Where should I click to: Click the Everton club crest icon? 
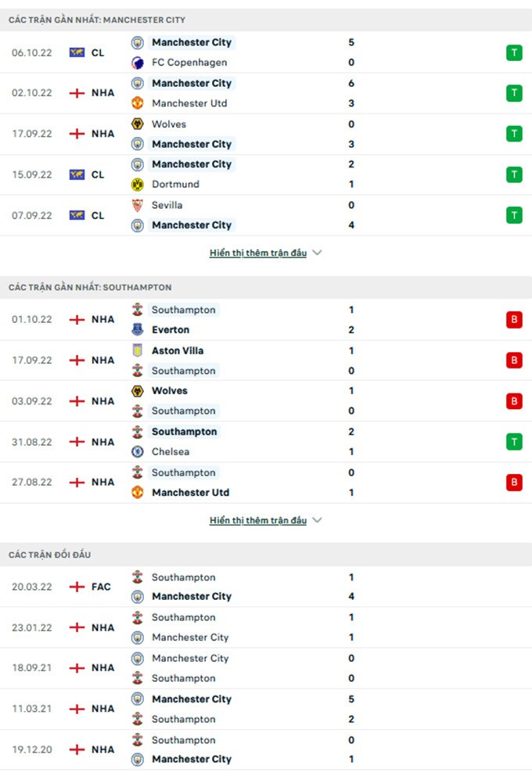[x=138, y=330]
